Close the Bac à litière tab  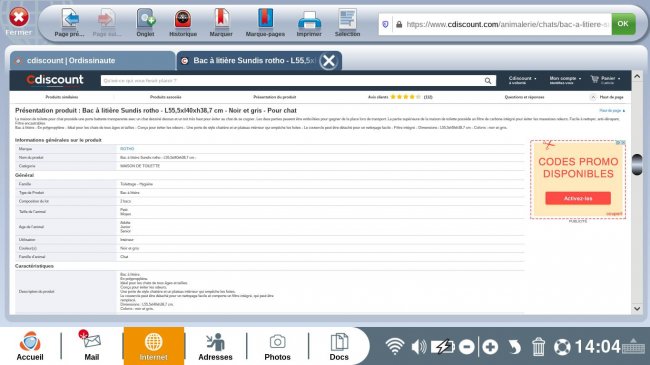[x=329, y=61]
